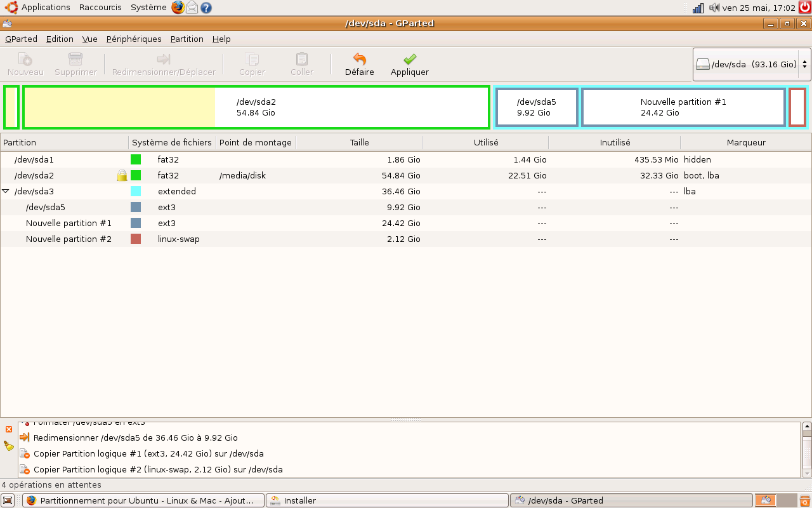Click the device selector stepper arrows
The image size is (812, 508).
tap(803, 63)
